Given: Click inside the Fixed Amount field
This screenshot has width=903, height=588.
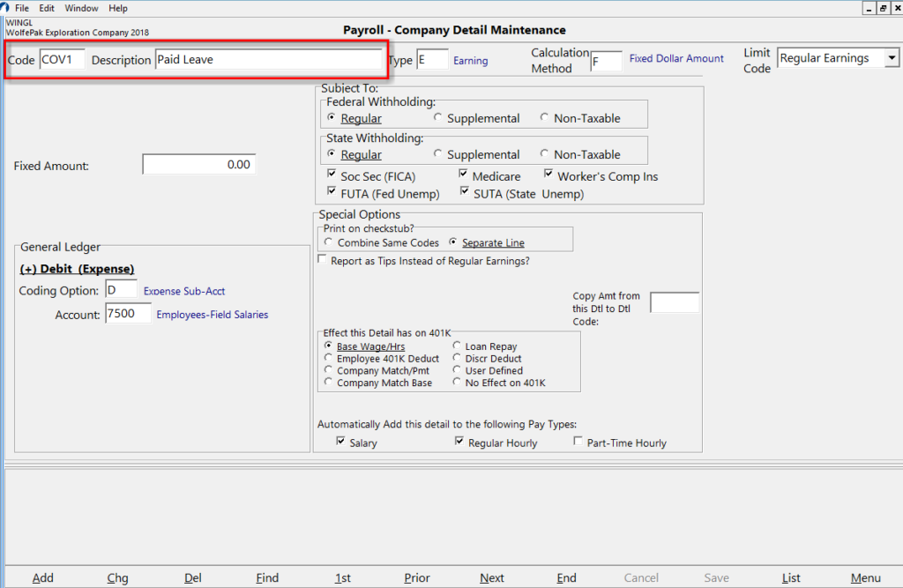Looking at the screenshot, I should point(198,165).
